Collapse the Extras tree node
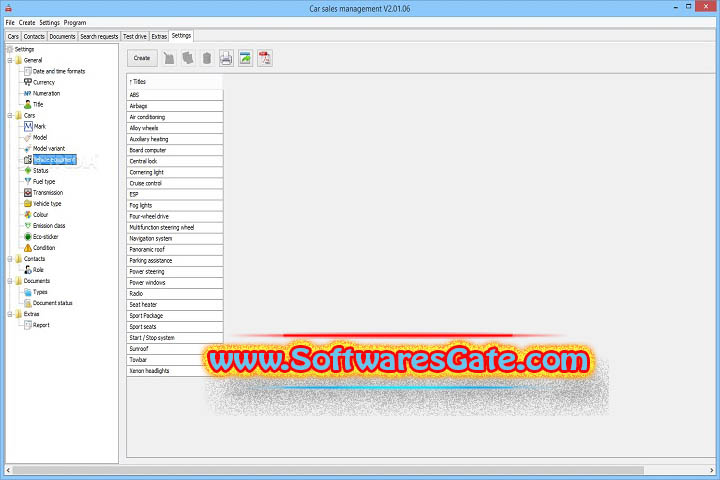The height and width of the screenshot is (480, 720). pyautogui.click(x=10, y=314)
